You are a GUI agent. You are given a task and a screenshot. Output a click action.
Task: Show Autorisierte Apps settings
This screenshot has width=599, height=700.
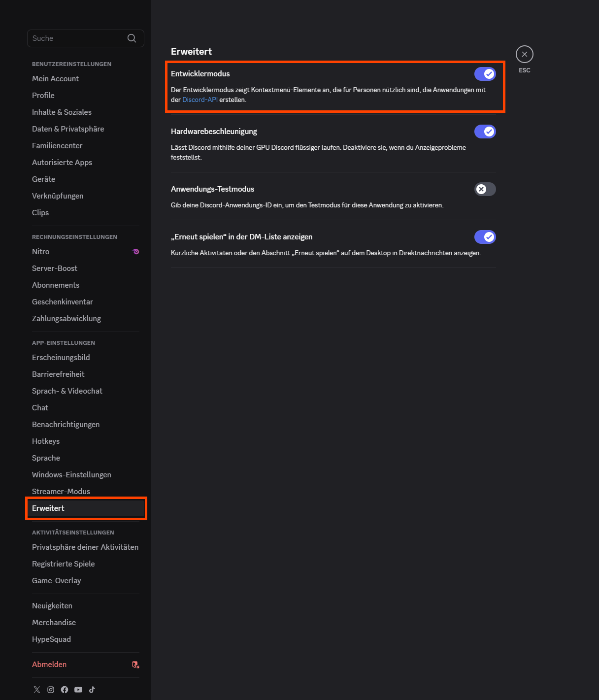point(86,163)
